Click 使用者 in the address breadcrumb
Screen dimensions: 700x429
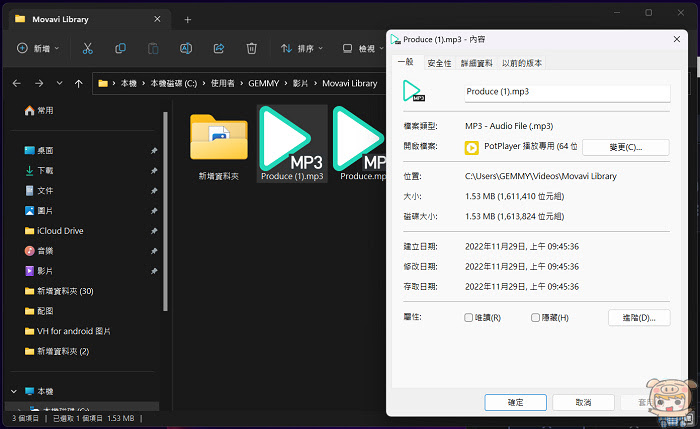222,83
